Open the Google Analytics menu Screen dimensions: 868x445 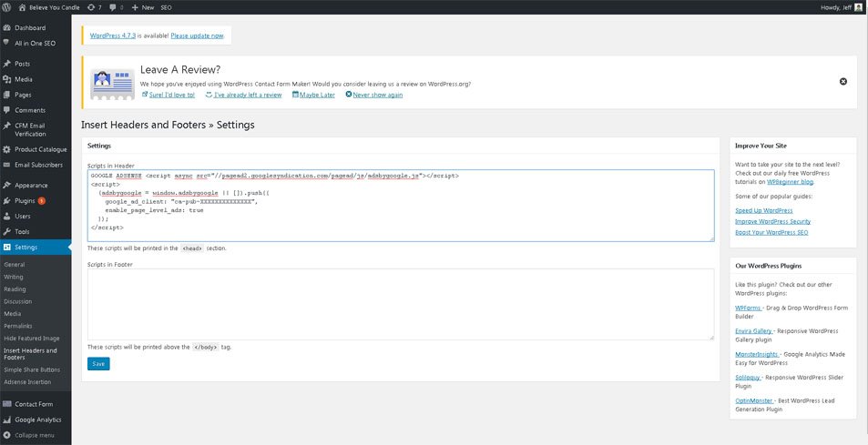(x=36, y=420)
